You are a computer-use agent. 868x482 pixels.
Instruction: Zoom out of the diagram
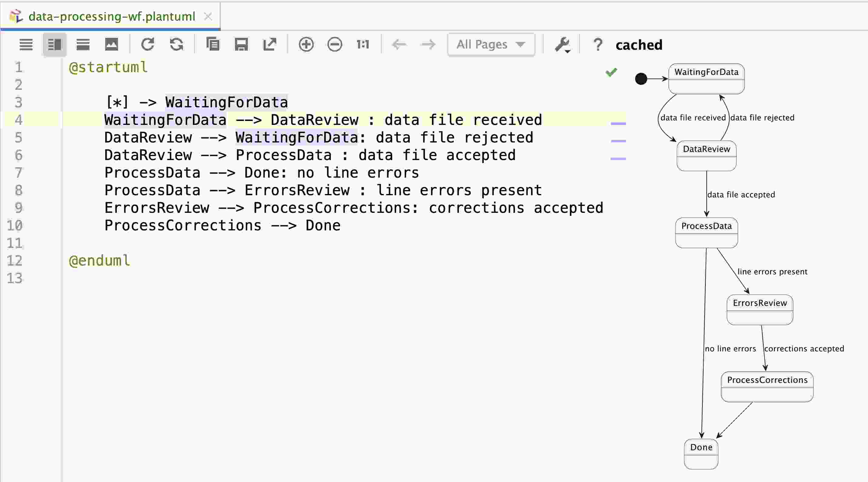click(335, 45)
